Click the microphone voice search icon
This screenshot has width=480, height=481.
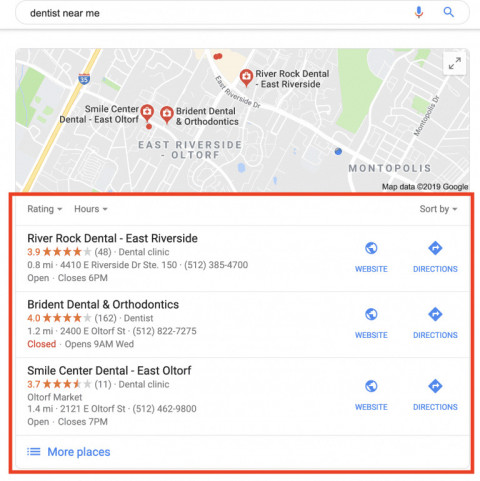tap(419, 13)
